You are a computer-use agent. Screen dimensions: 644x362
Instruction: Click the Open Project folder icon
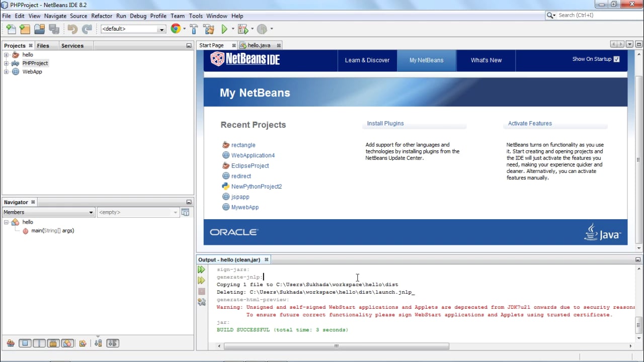[x=39, y=29]
